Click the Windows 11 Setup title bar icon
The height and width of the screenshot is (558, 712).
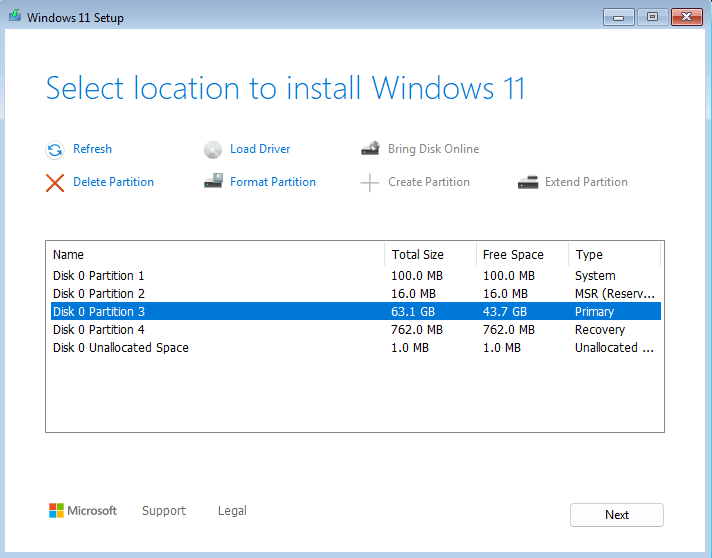tap(15, 16)
